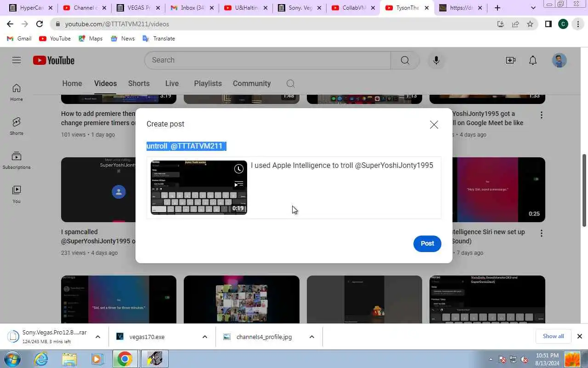Screen dimensions: 588x368
Task: Click the address bar URL
Action: [x=117, y=24]
